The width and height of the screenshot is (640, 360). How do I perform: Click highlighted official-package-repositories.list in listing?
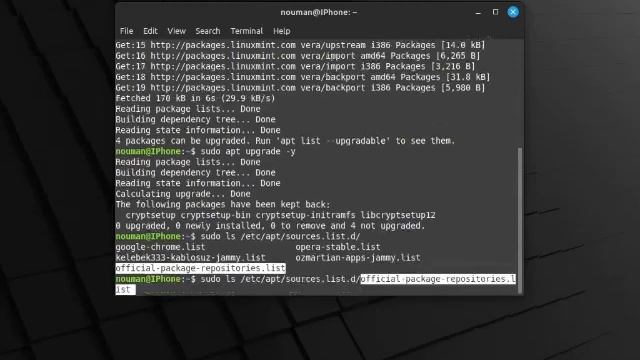coord(200,268)
